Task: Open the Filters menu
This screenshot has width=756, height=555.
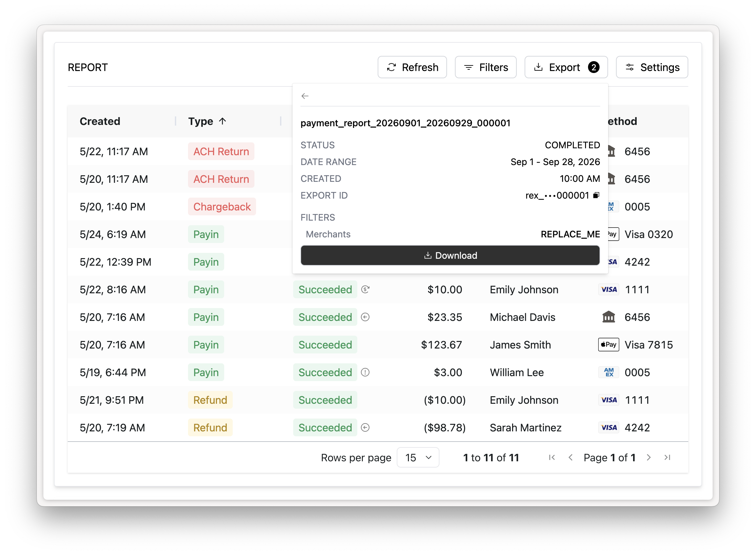Action: [486, 67]
